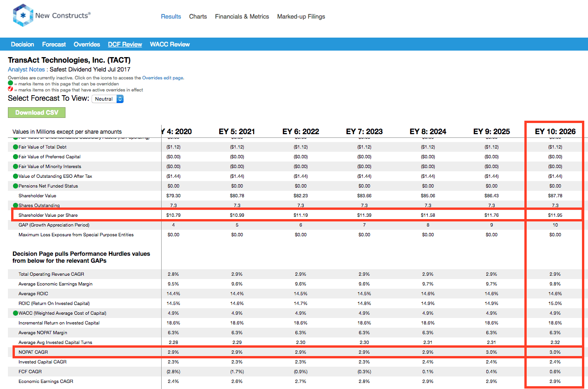Click the Shareholder Value per Share row label
Screen dimensions: 588x389
click(x=48, y=215)
